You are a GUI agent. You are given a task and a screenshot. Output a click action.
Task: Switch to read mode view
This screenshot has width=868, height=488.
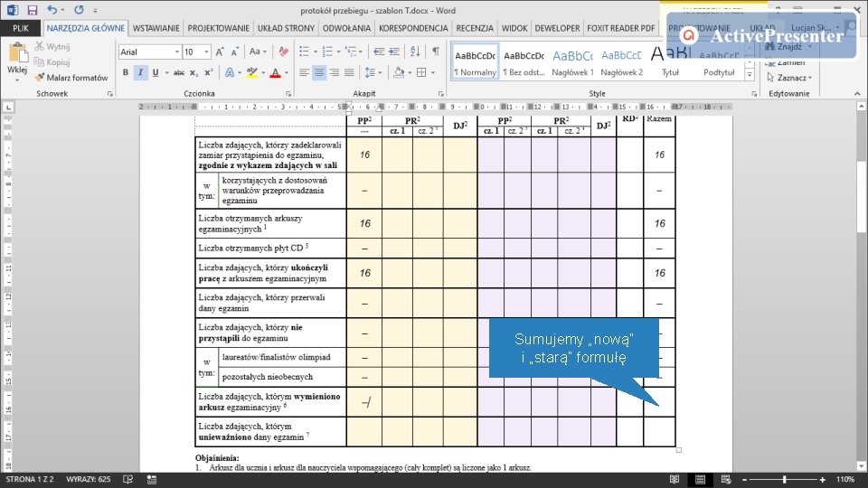[675, 479]
